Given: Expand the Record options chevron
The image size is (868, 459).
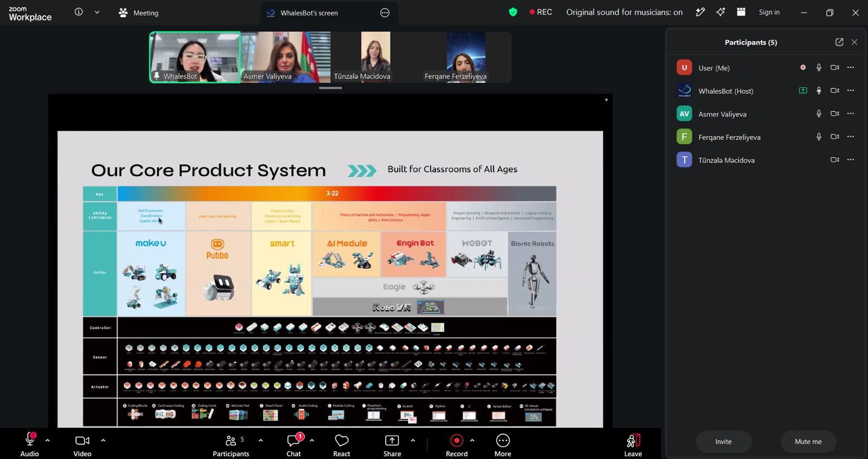Looking at the screenshot, I should [x=472, y=441].
